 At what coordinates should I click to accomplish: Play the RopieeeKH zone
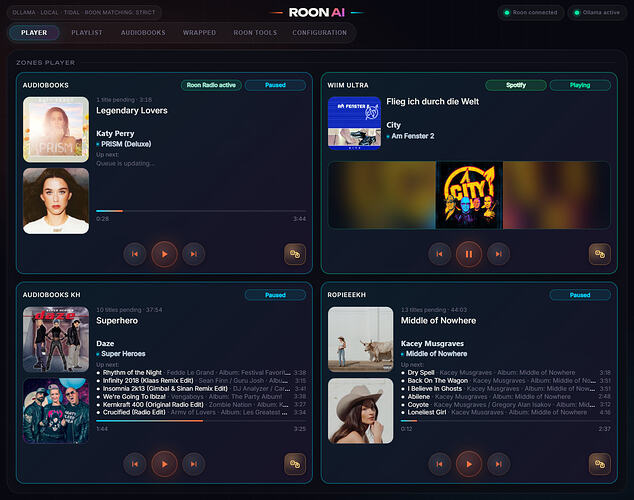(469, 464)
